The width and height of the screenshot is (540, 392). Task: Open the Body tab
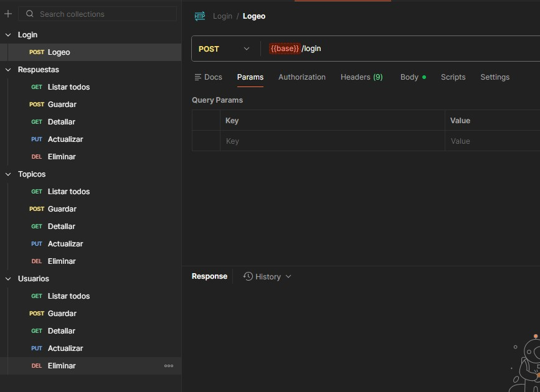tap(409, 77)
